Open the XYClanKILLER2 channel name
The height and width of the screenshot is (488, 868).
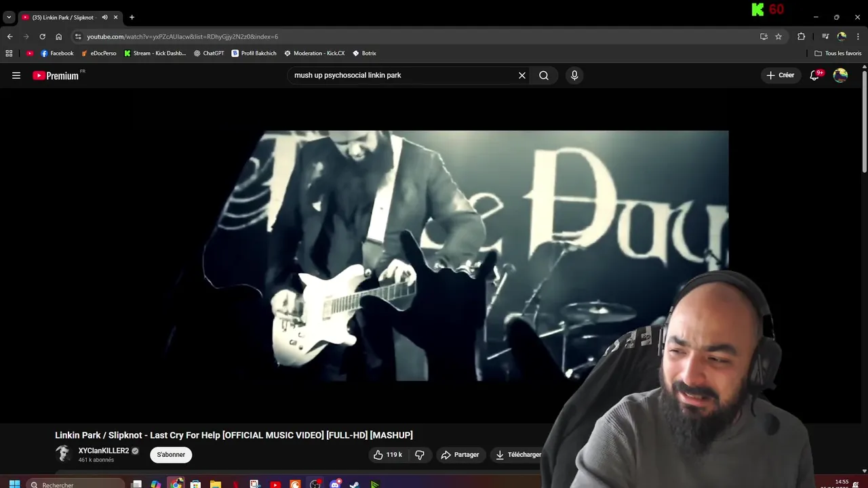(104, 451)
